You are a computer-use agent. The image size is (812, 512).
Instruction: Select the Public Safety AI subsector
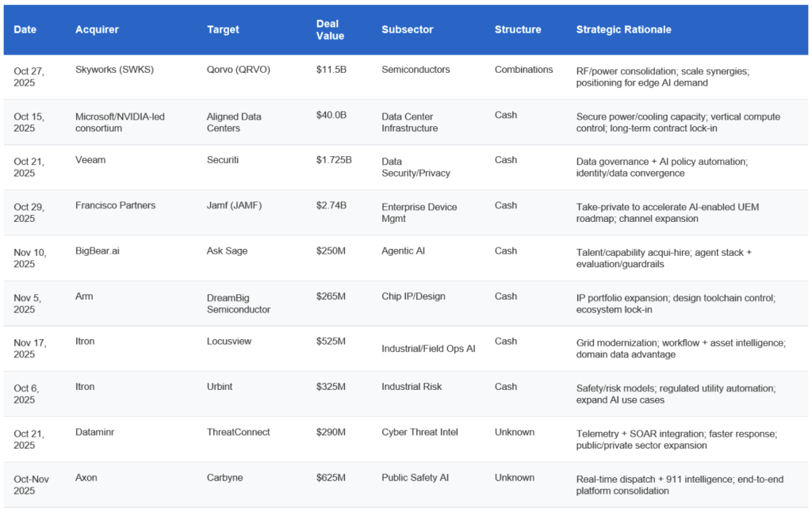[415, 477]
